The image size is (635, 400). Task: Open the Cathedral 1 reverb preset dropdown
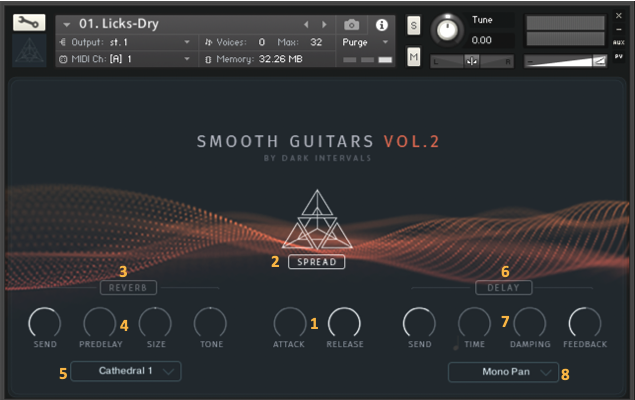[126, 371]
